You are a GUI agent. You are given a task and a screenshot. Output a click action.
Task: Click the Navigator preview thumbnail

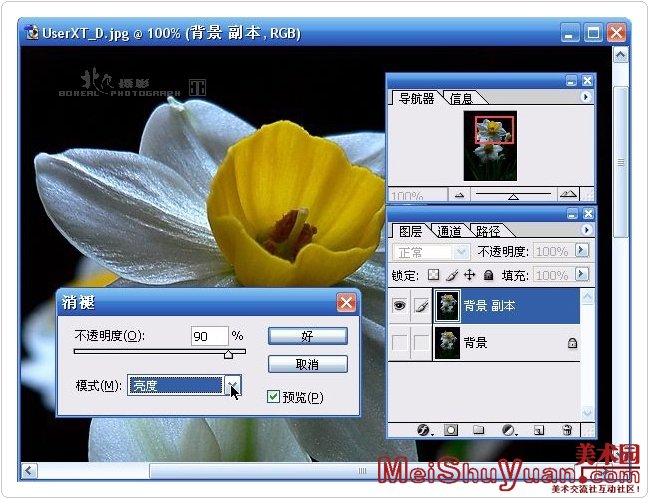[x=490, y=146]
